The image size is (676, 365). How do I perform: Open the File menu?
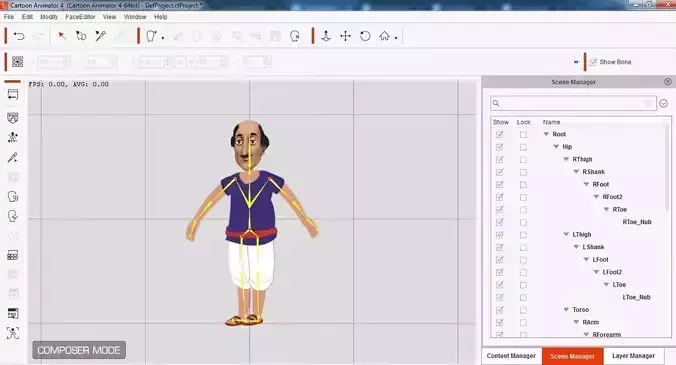9,17
